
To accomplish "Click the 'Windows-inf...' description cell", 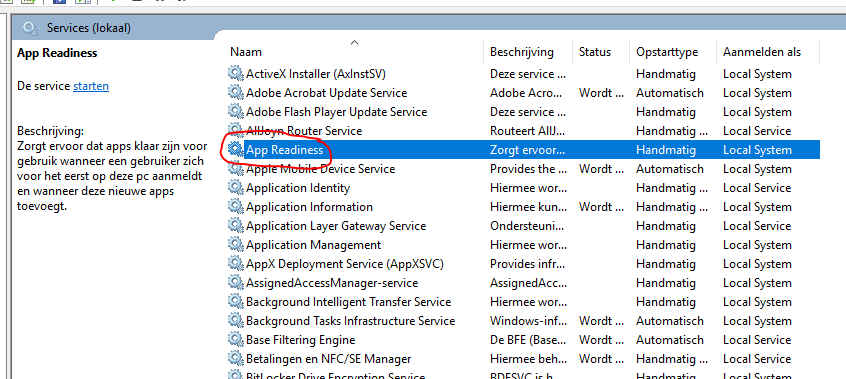I will tap(528, 320).
